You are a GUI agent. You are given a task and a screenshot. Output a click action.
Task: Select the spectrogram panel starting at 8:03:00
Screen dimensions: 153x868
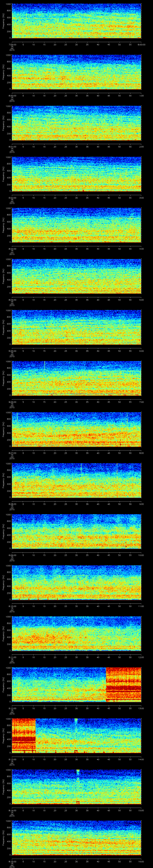click(77, 225)
